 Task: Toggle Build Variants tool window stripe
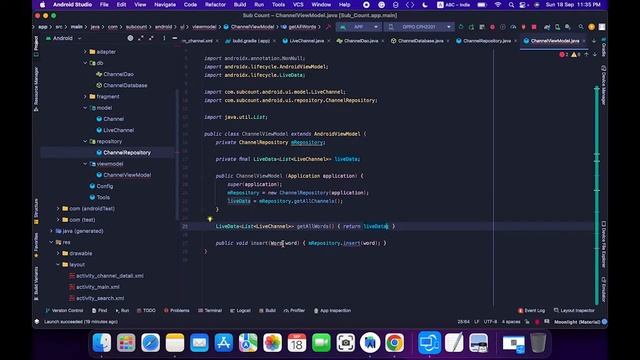click(x=36, y=283)
